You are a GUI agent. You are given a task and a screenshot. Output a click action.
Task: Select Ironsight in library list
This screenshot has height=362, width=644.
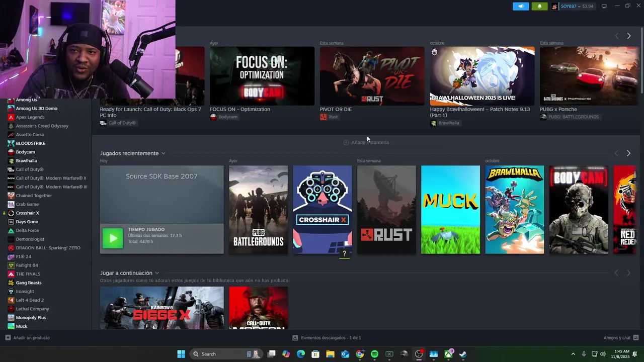[25, 291]
